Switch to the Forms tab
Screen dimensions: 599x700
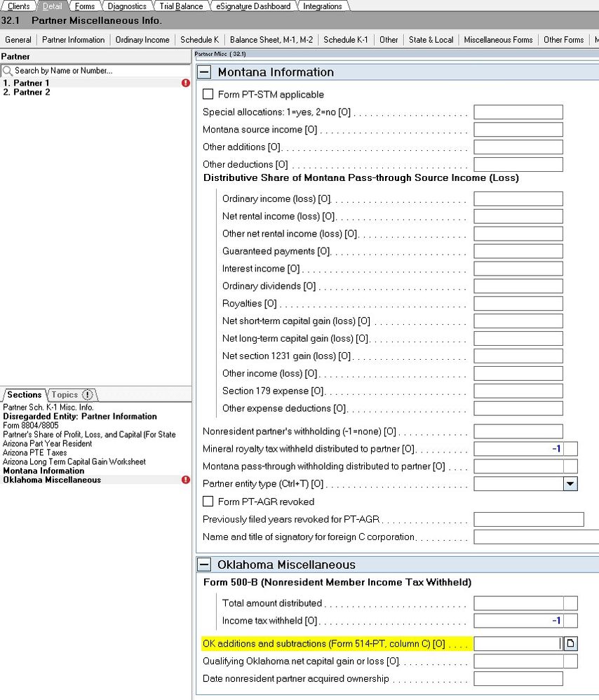pos(84,6)
